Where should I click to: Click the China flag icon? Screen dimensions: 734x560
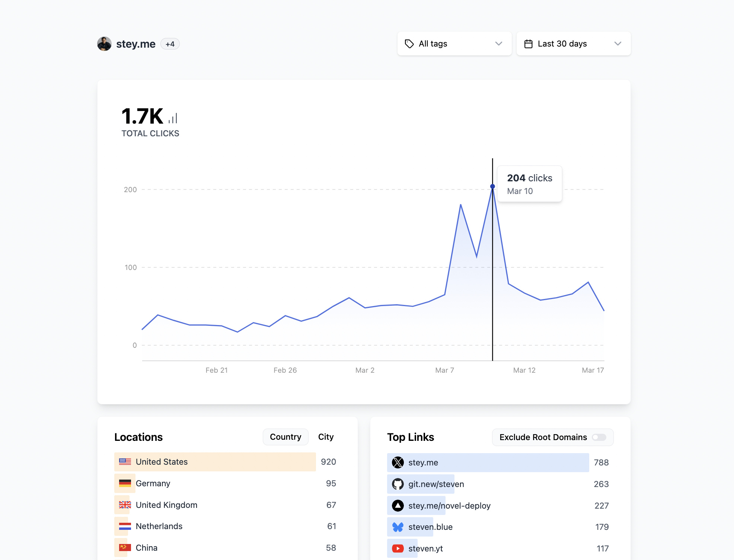coord(125,548)
